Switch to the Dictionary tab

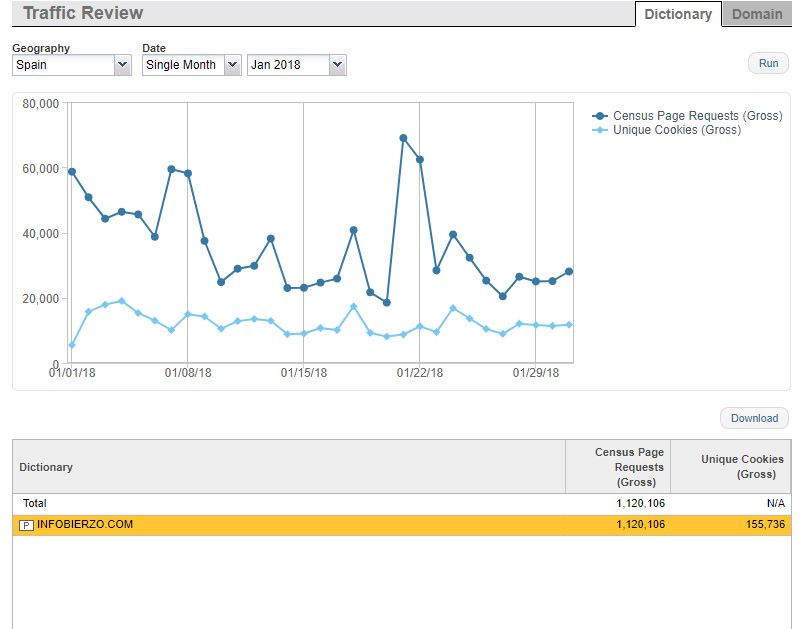(677, 14)
